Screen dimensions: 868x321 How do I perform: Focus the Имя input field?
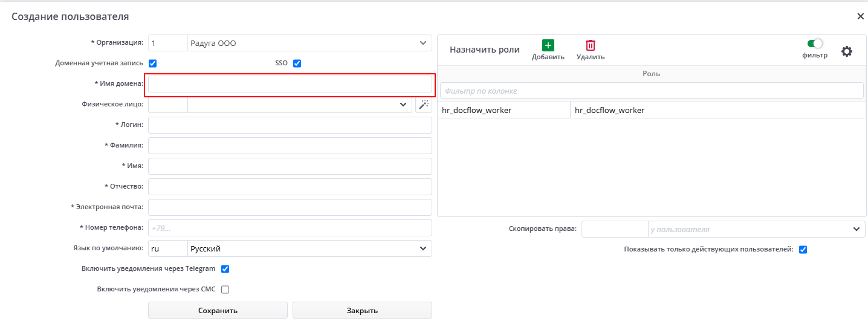pos(290,166)
